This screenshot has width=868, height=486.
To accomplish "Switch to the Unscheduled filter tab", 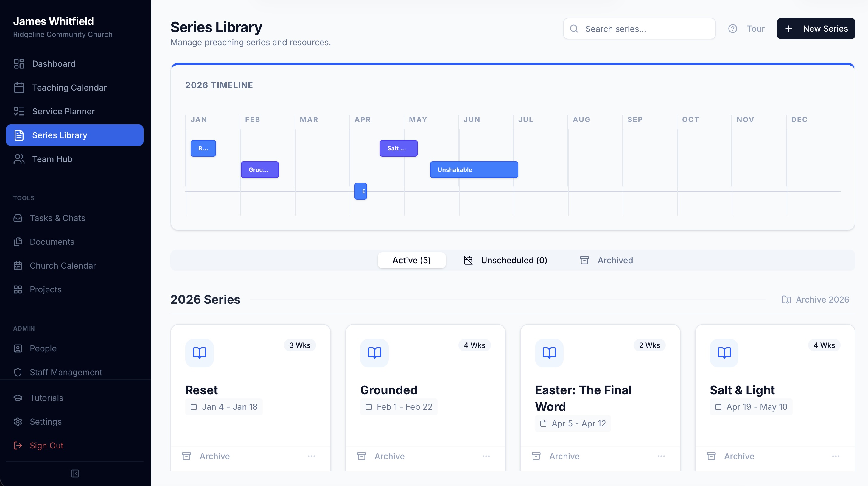I will [x=505, y=260].
